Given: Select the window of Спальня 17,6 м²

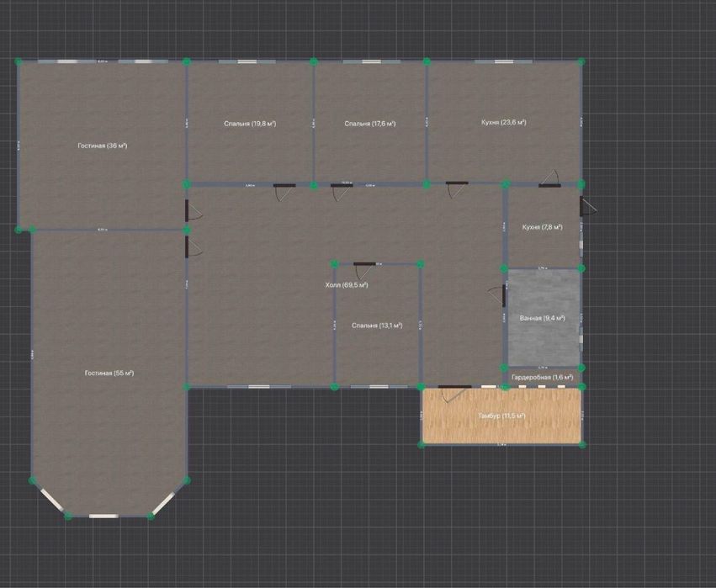Looking at the screenshot, I should (x=371, y=61).
